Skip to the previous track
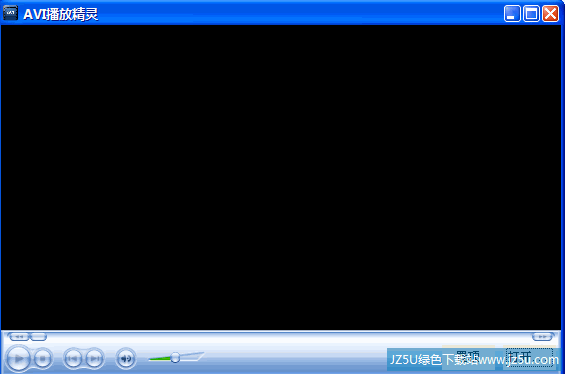 coord(73,359)
